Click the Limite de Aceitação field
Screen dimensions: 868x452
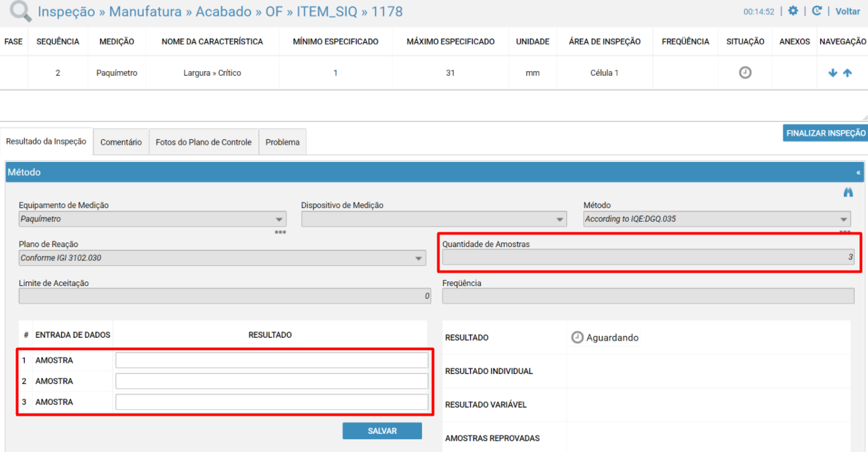[225, 296]
